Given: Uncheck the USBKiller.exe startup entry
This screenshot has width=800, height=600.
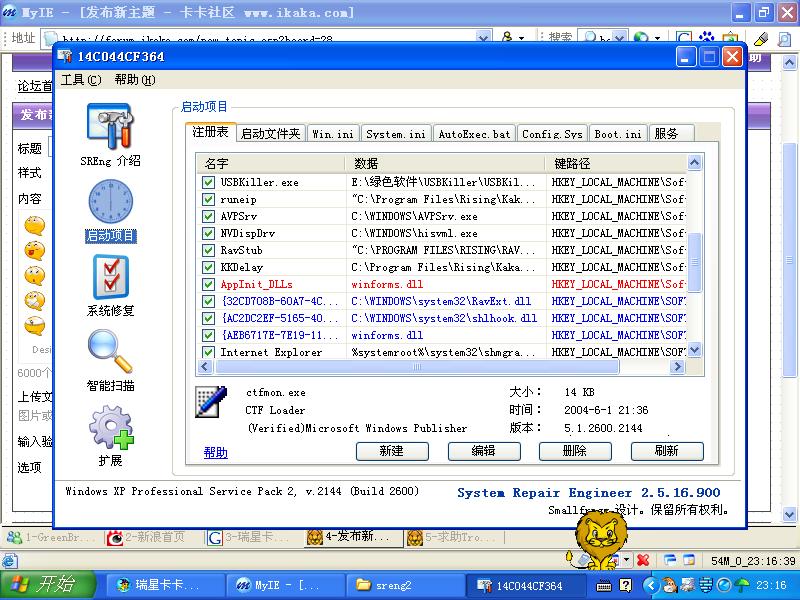Looking at the screenshot, I should point(208,182).
